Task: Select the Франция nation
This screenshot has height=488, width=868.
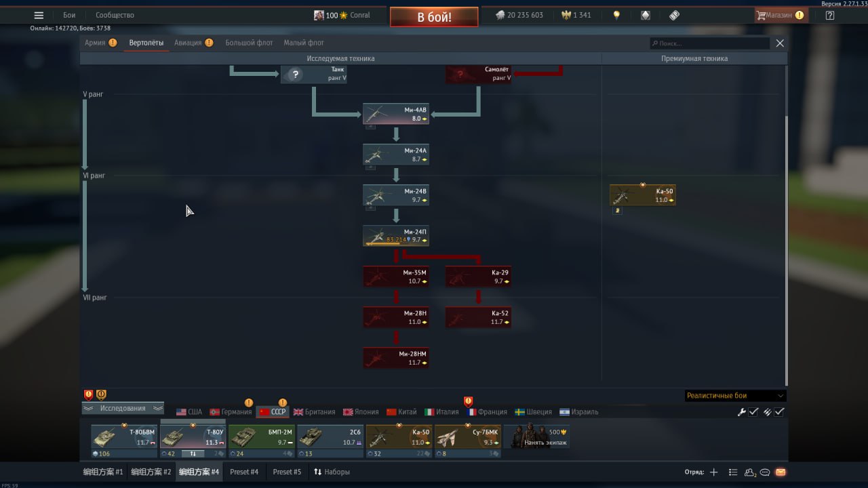Action: 487,411
